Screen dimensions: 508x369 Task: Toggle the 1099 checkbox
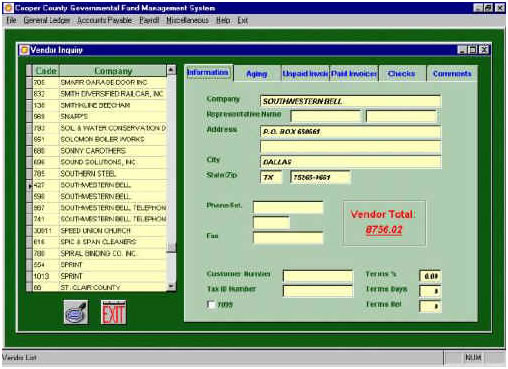(x=211, y=304)
